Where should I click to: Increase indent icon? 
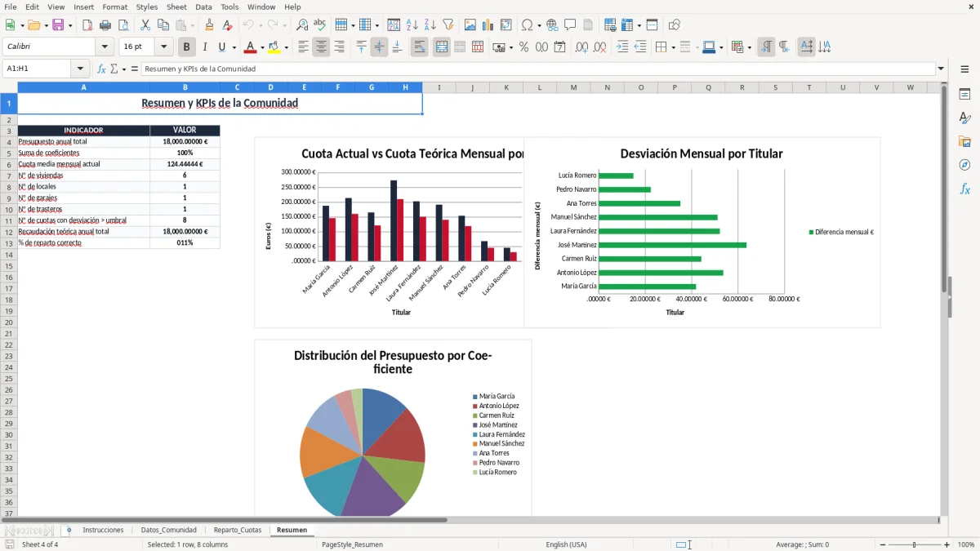tap(622, 47)
